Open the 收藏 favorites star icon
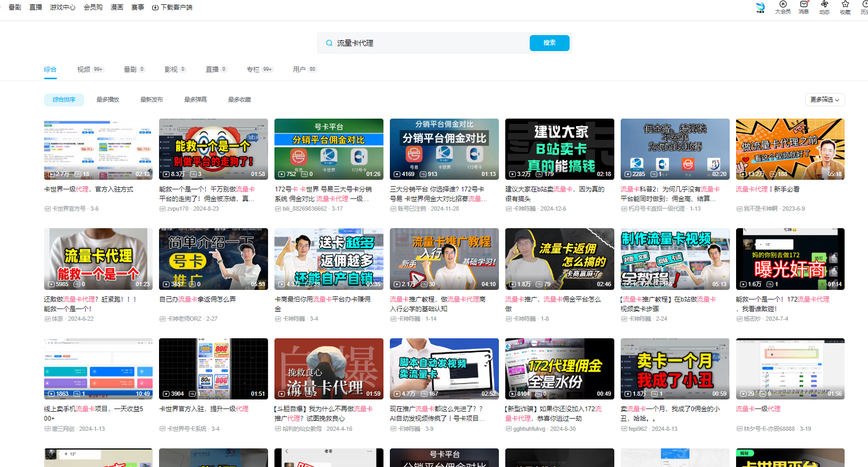This screenshot has height=467, width=868. click(x=845, y=7)
